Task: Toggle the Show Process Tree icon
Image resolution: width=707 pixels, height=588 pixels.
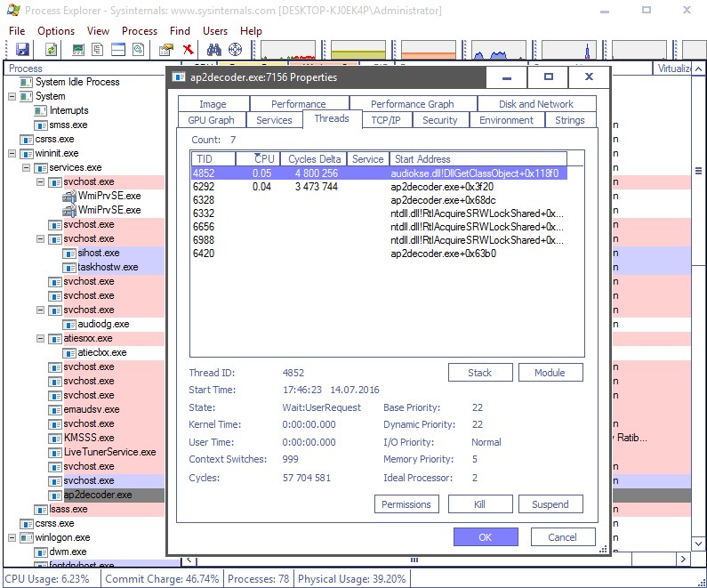Action: 98,49
